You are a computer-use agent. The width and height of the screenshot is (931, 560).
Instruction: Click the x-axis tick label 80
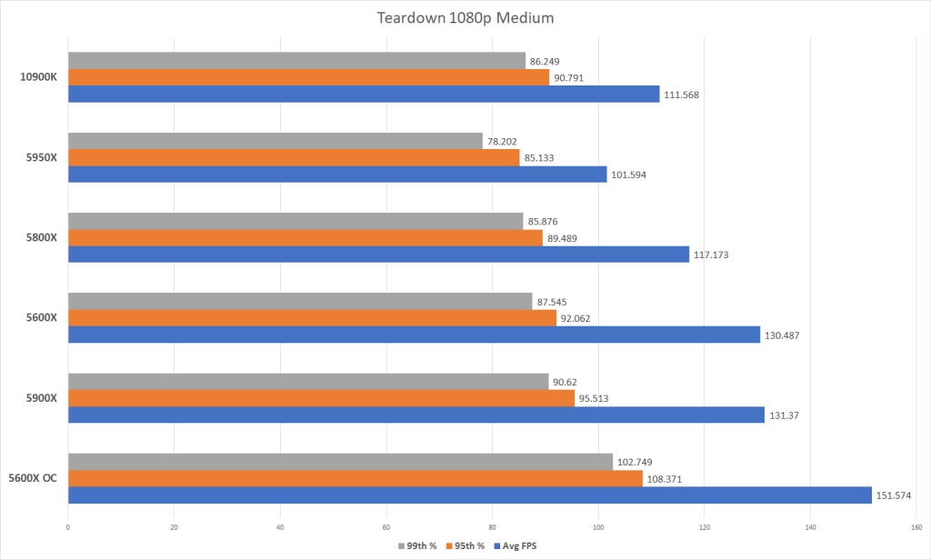[x=492, y=527]
